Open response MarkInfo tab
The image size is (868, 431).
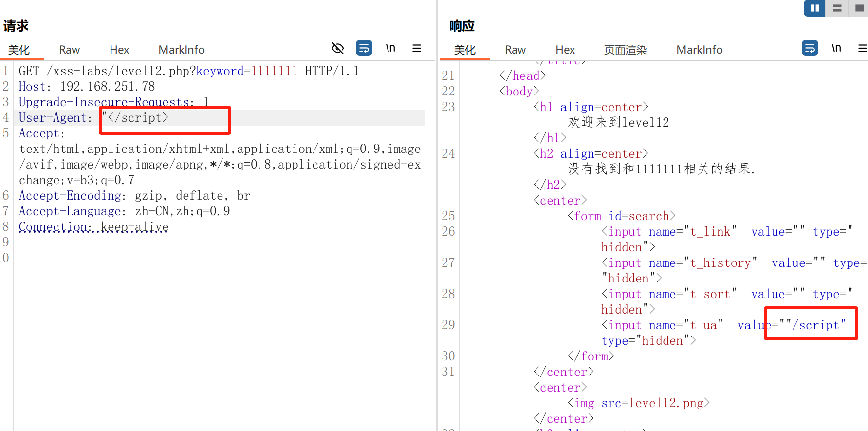[700, 50]
